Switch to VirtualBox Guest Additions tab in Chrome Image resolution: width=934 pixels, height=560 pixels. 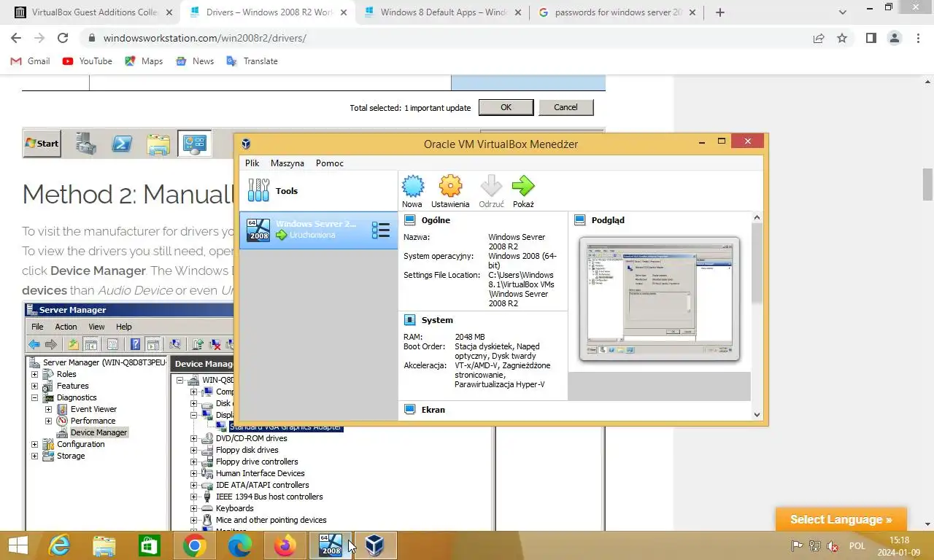tap(93, 12)
